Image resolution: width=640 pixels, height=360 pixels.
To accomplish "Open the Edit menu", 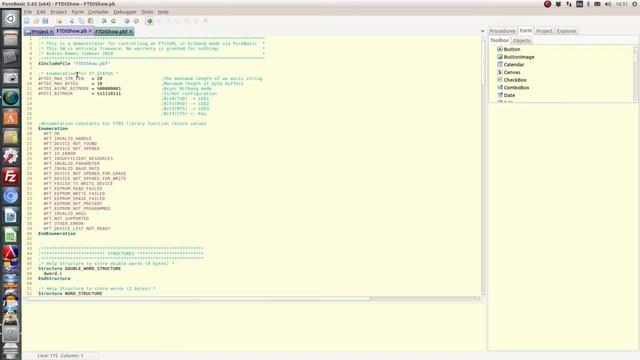I will point(41,12).
